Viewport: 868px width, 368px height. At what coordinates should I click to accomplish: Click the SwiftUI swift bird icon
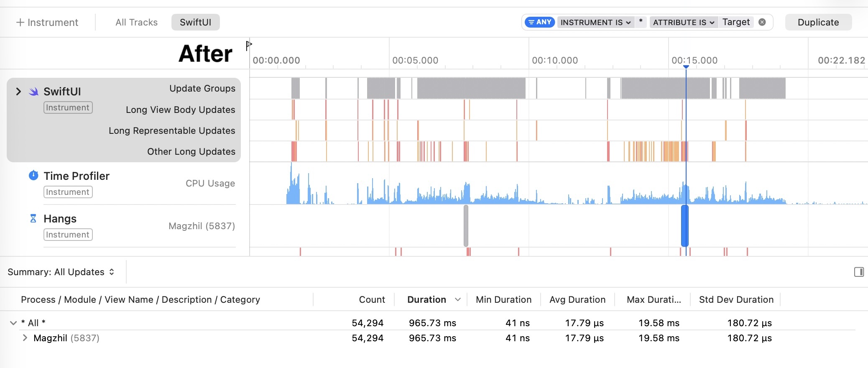(x=33, y=91)
